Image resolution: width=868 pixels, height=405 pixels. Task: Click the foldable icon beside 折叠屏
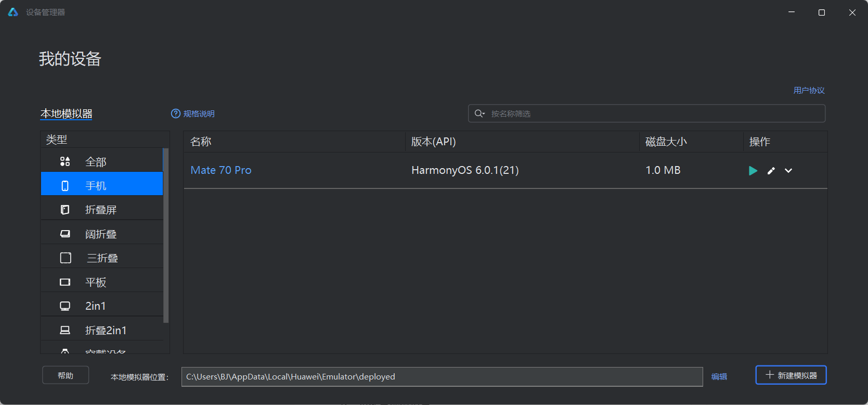[x=65, y=210]
